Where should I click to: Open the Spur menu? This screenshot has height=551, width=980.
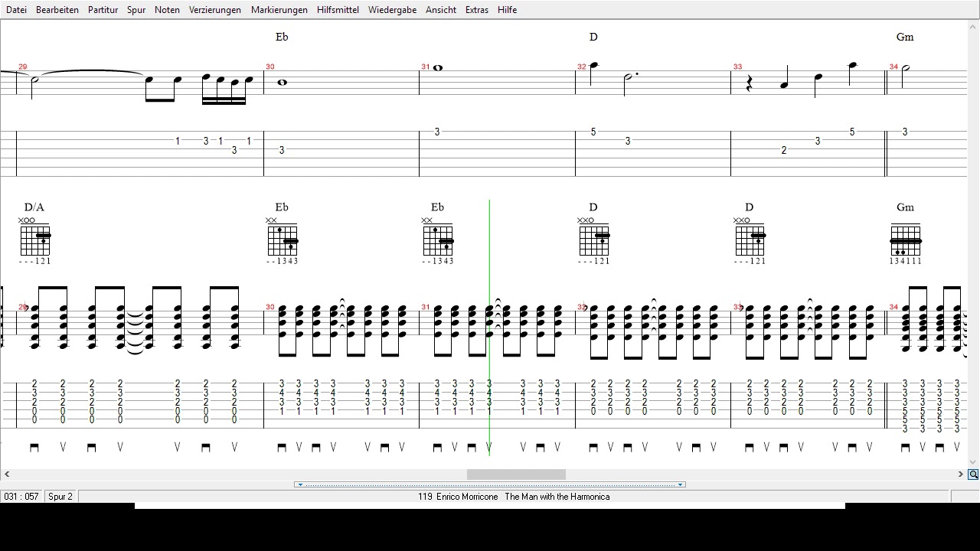(136, 10)
